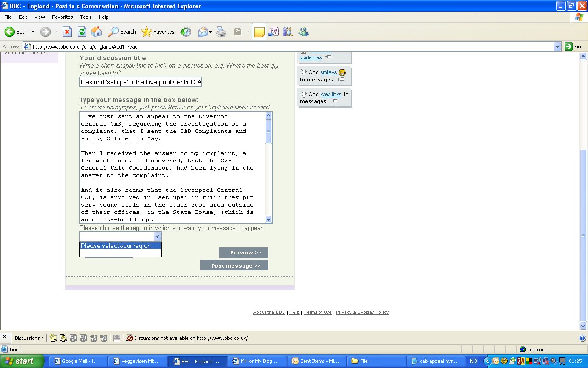Click the Post message >> button

coord(234,265)
